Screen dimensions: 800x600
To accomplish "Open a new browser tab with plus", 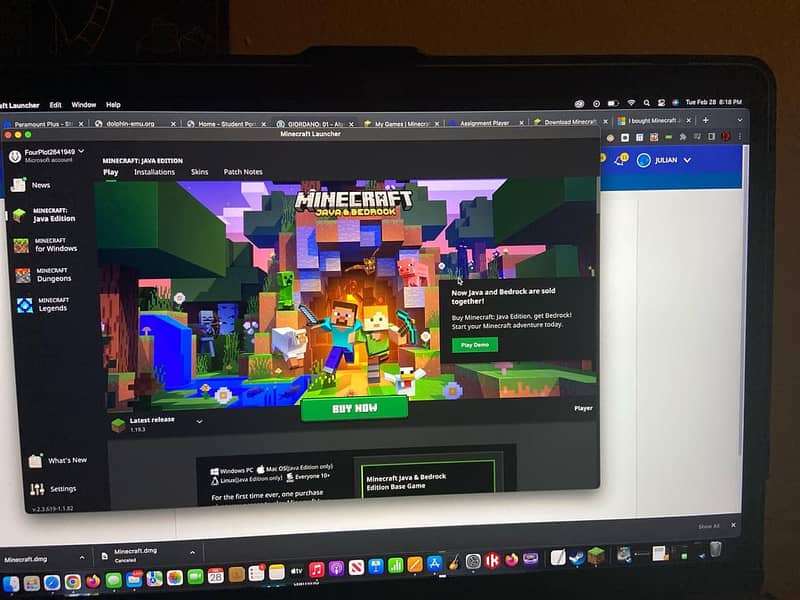I will click(706, 120).
